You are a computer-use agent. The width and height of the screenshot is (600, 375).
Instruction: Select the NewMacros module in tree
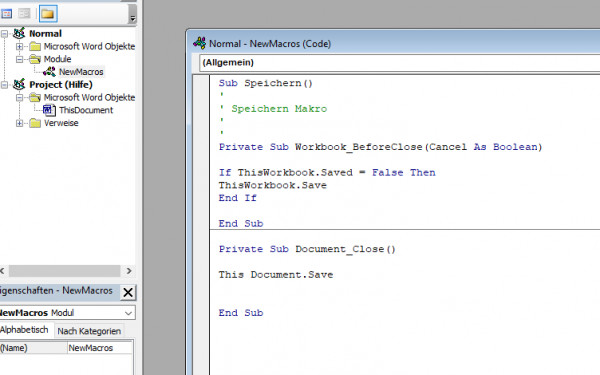pos(81,72)
